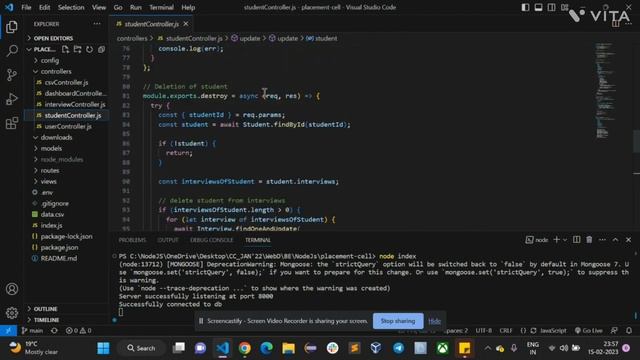Open the File menu
Screen dimensions: 640x360
26,7
